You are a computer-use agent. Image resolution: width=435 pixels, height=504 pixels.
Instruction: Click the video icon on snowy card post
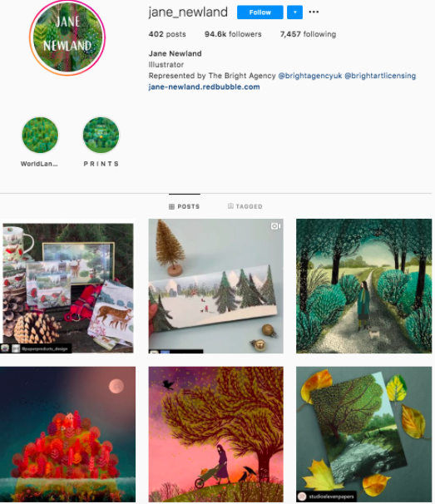pyautogui.click(x=275, y=226)
